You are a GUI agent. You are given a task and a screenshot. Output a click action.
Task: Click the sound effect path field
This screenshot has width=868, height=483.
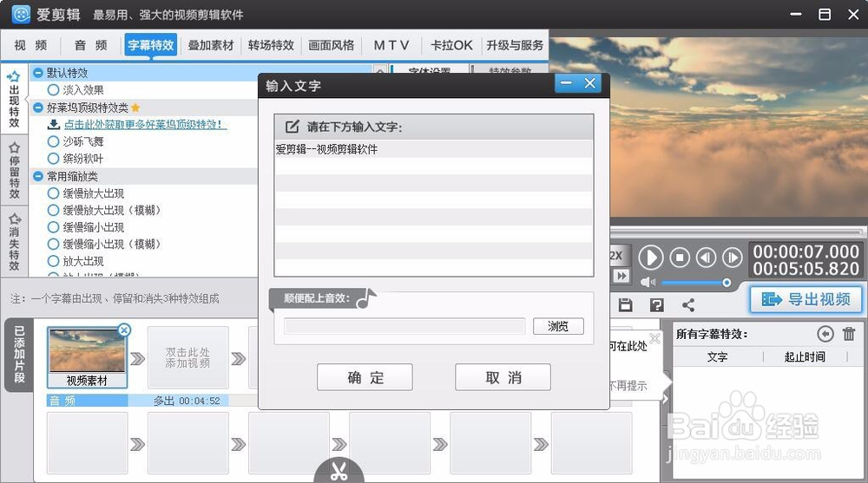click(404, 326)
